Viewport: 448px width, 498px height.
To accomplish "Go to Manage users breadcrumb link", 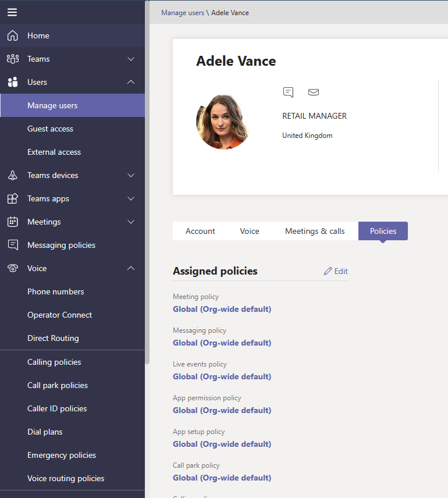I will 182,13.
